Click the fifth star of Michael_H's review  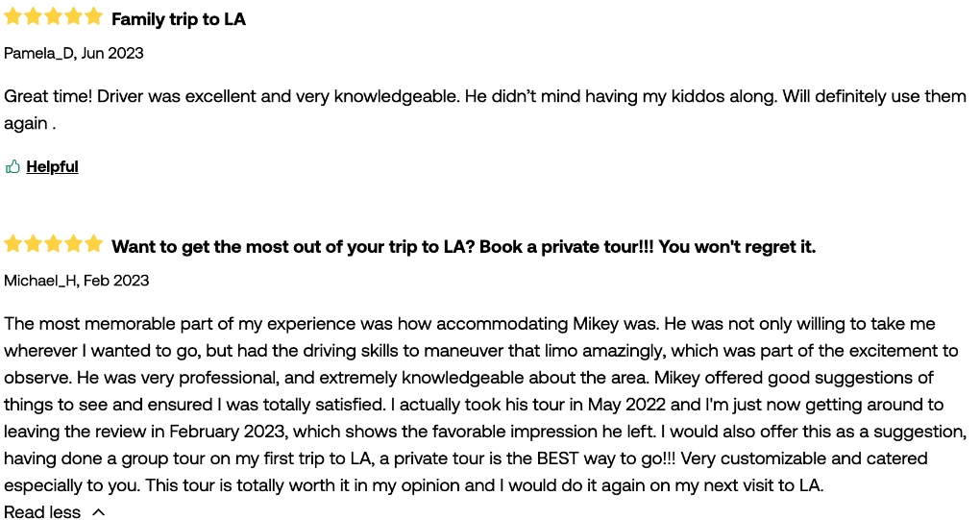tap(93, 244)
